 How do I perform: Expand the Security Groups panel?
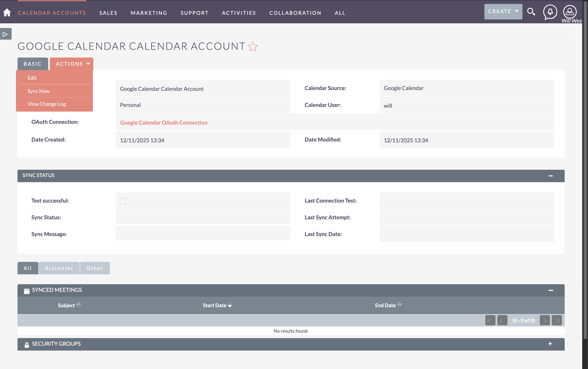point(550,344)
